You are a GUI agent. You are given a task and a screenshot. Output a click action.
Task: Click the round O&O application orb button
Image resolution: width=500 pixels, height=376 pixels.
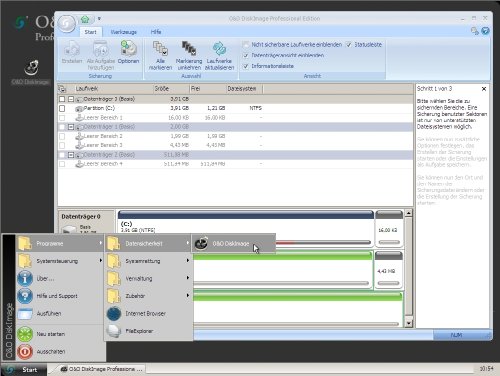(67, 24)
